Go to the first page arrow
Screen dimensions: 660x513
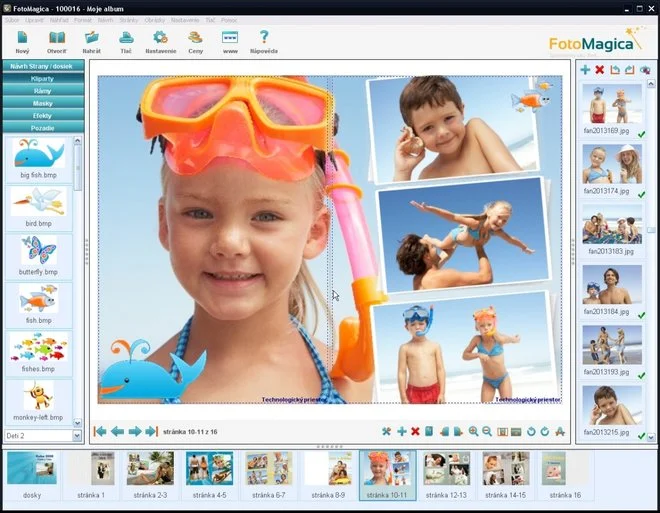100,431
